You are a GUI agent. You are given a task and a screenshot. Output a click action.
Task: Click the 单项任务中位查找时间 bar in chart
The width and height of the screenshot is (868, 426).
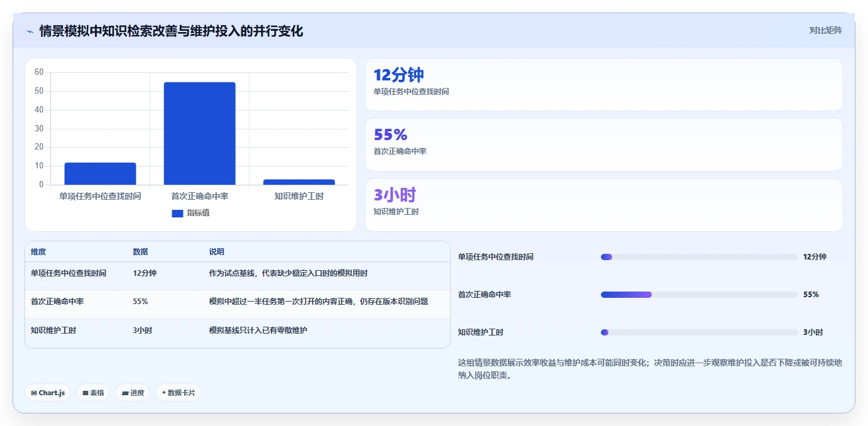tap(100, 173)
